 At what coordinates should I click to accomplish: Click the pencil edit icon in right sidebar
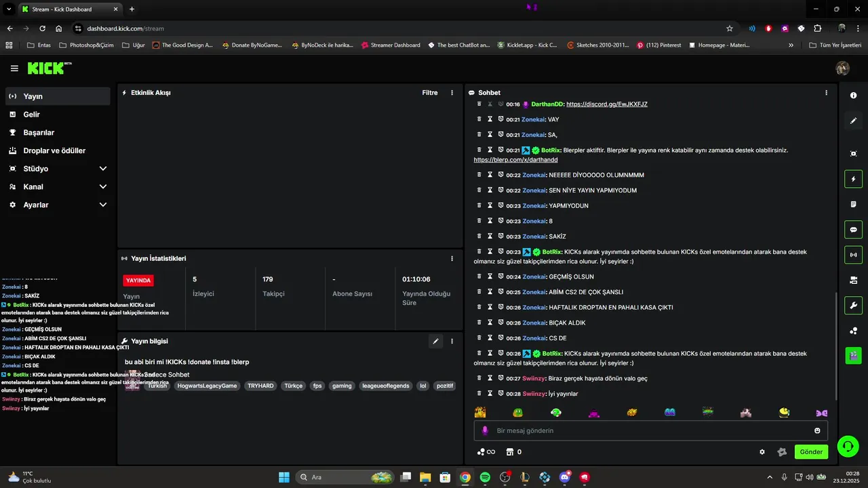853,121
